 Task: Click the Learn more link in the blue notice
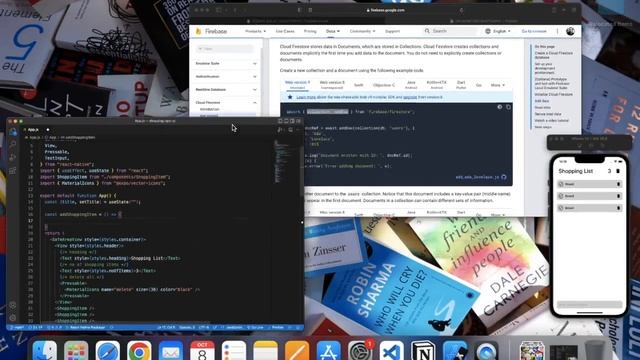coord(306,97)
